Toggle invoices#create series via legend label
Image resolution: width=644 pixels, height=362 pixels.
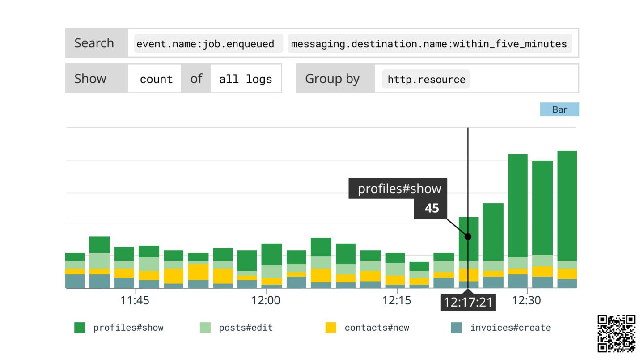[510, 328]
